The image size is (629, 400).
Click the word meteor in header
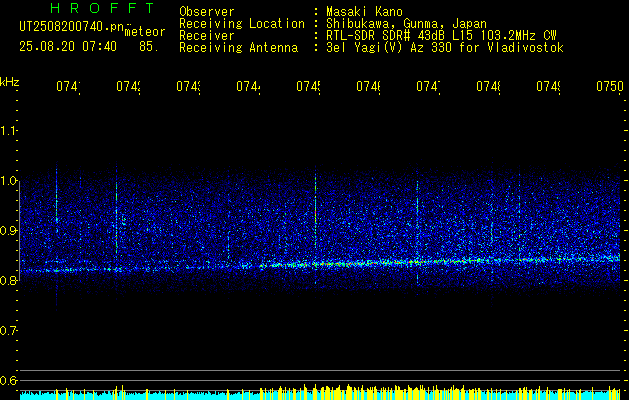click(145, 32)
